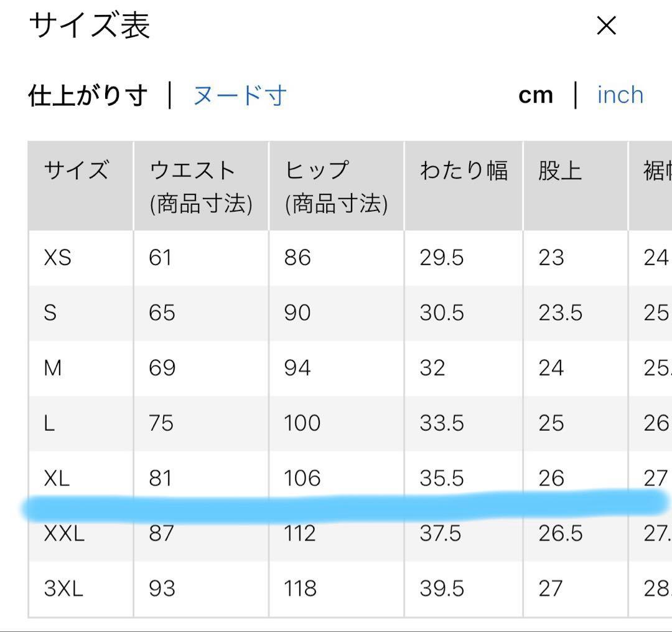
Task: Close the サイズ表 size chart dialog
Action: (x=607, y=26)
